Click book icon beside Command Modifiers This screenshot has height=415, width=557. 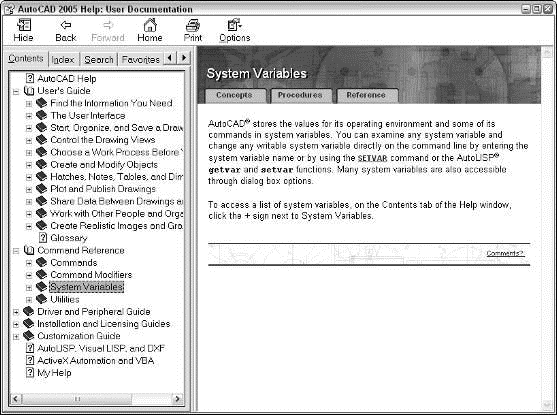click(42, 274)
